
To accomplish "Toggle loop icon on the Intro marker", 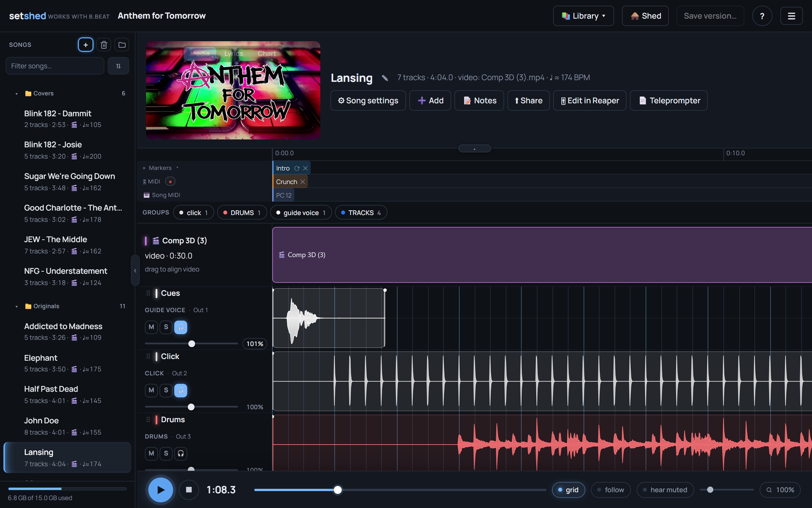I will point(297,168).
